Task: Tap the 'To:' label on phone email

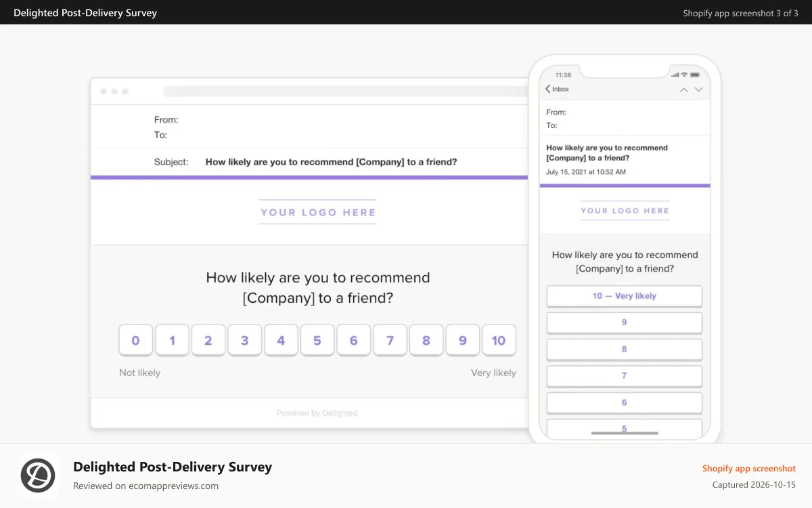Action: pyautogui.click(x=551, y=125)
